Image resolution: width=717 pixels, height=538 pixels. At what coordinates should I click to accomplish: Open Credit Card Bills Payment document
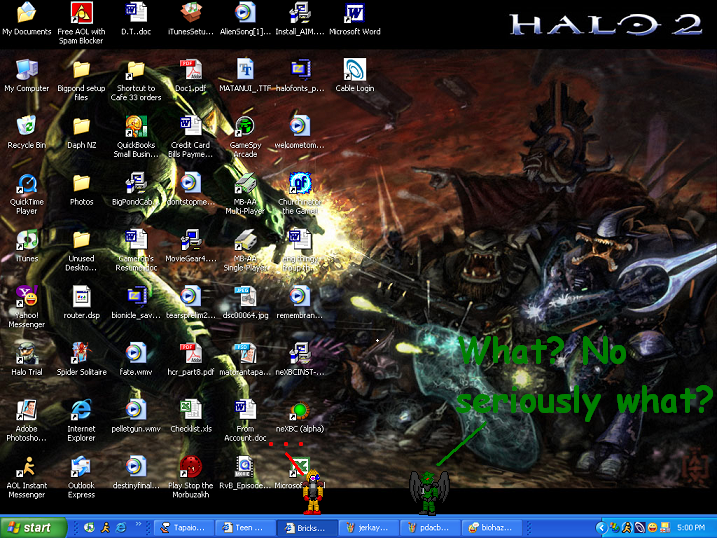point(191,126)
